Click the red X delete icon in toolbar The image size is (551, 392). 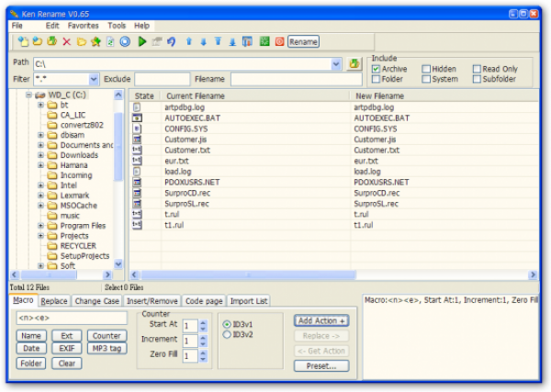pyautogui.click(x=66, y=41)
